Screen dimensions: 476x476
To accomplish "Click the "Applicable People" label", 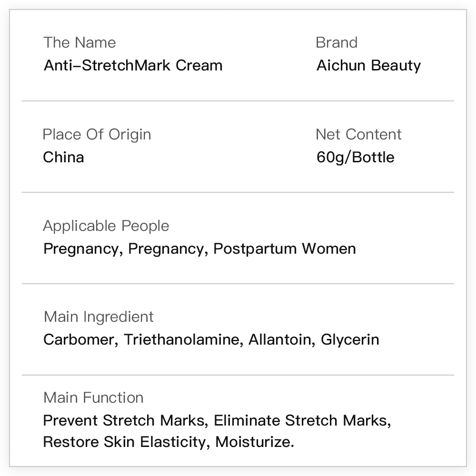I will pos(106,226).
